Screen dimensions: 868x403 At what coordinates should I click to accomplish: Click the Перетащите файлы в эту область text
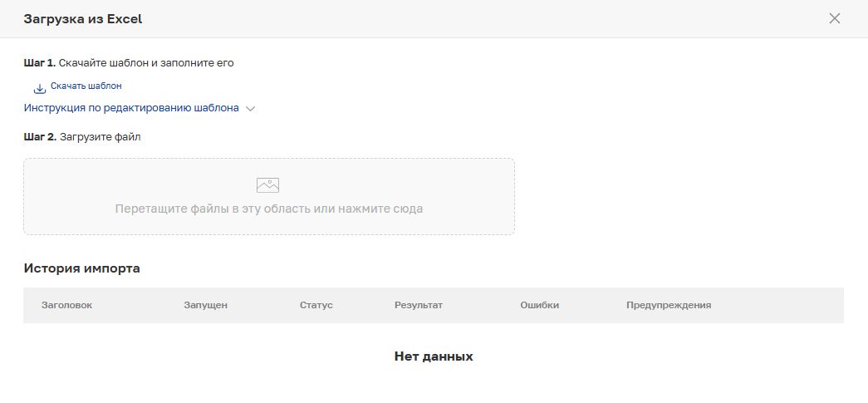click(268, 209)
